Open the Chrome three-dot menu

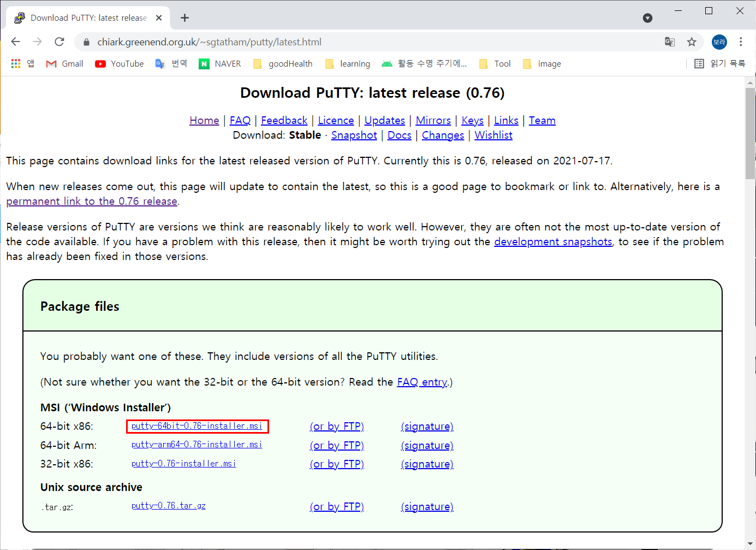[741, 42]
